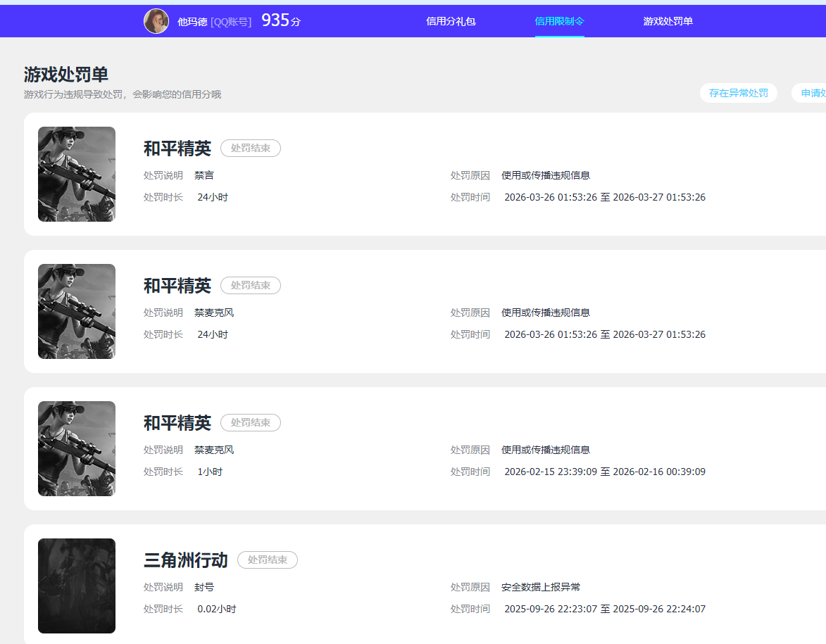Click the 存在异常处罚 button
The height and width of the screenshot is (644, 826).
pos(739,93)
